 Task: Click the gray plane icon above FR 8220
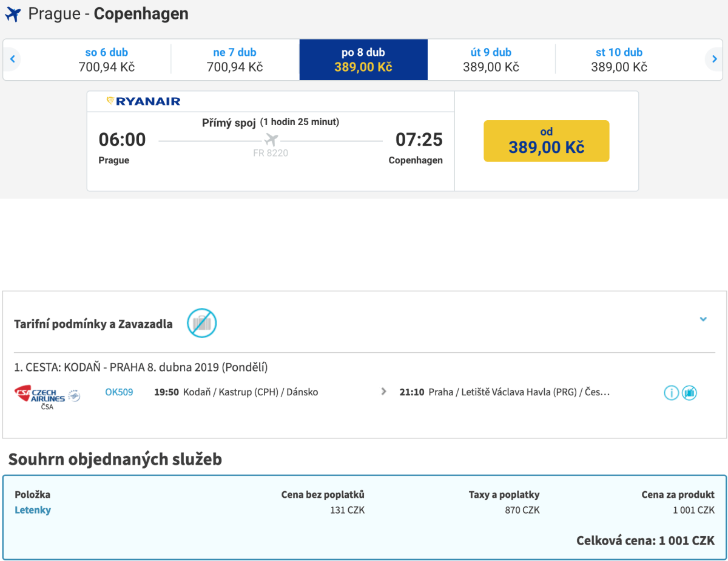pos(271,140)
